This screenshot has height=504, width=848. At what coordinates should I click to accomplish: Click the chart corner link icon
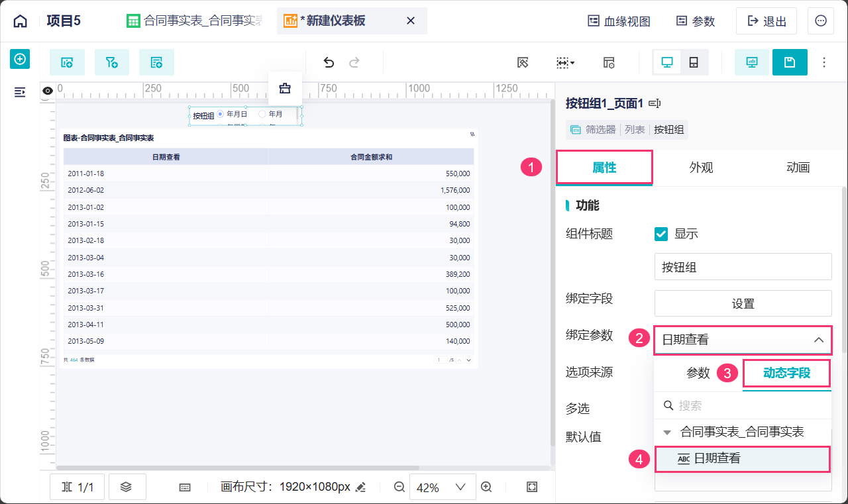click(472, 134)
